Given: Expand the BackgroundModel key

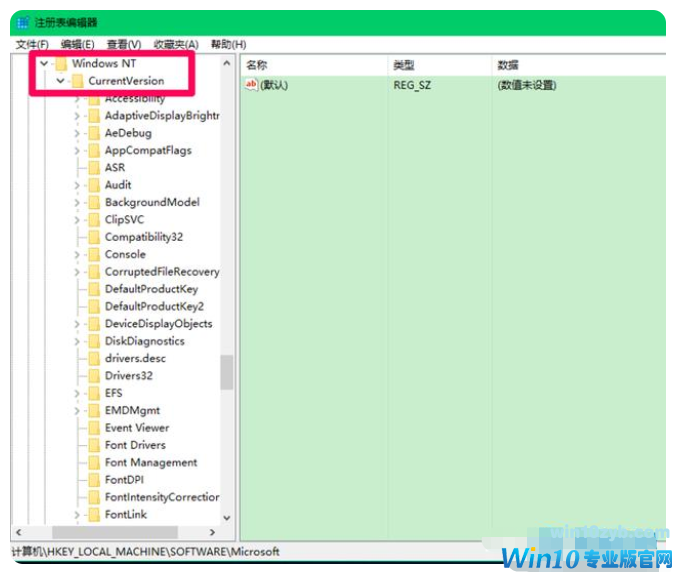Looking at the screenshot, I should [77, 202].
